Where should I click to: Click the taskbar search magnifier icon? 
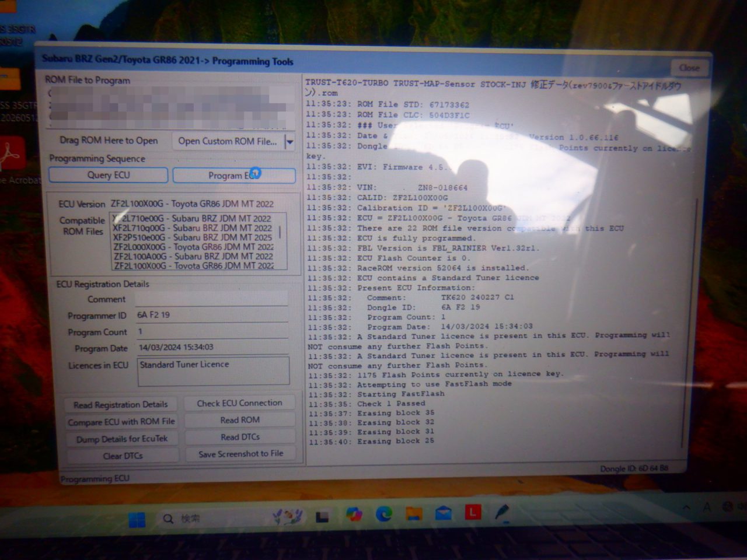tap(168, 518)
